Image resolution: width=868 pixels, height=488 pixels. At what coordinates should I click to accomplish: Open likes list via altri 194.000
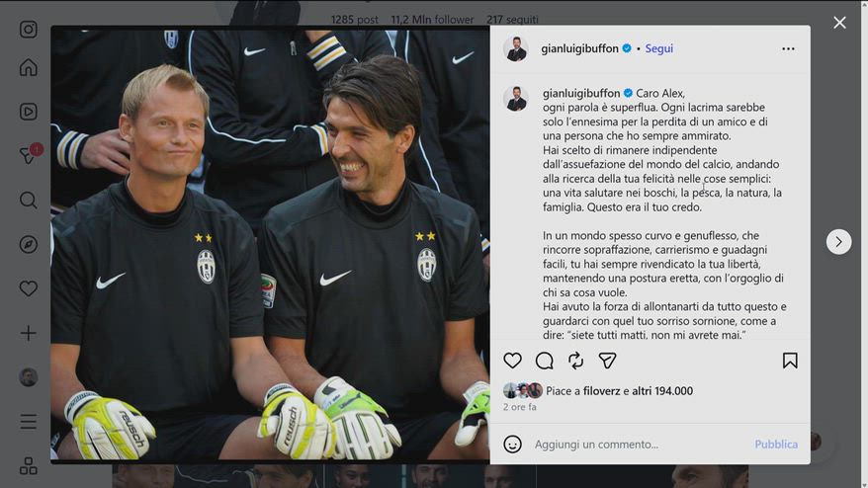click(662, 390)
